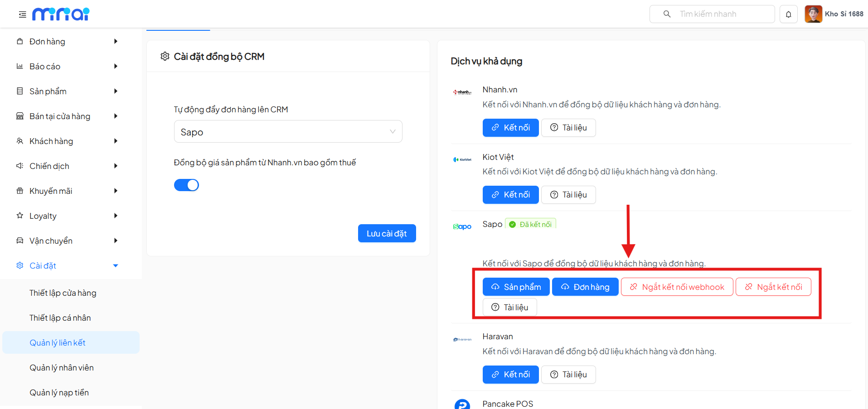Image resolution: width=868 pixels, height=409 pixels.
Task: Click the Sapo service logo icon
Action: pos(462,226)
